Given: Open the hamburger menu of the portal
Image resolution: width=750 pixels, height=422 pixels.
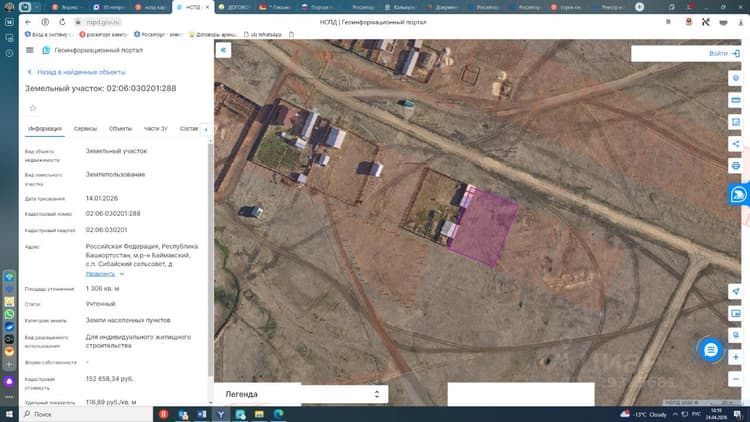Looking at the screenshot, I should 30,50.
